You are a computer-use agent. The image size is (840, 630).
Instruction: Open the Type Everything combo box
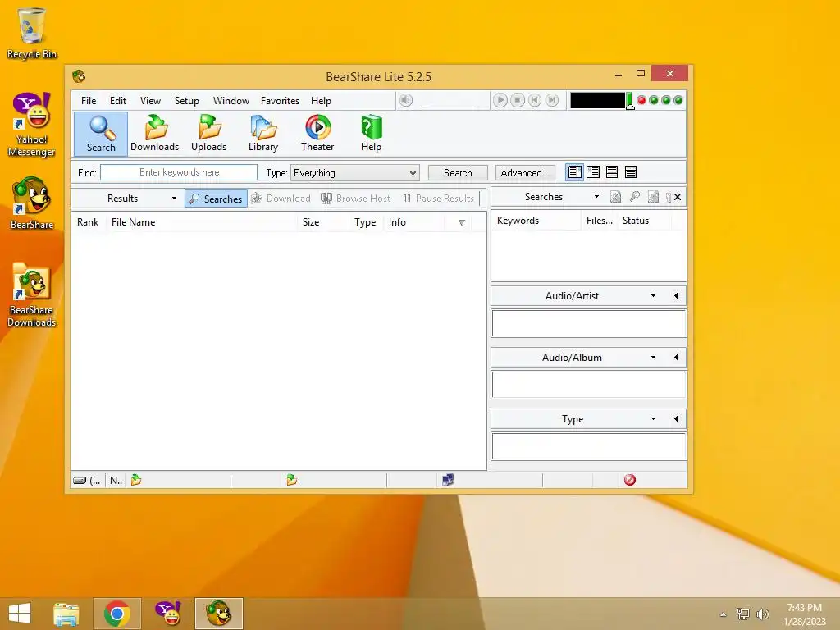point(354,173)
